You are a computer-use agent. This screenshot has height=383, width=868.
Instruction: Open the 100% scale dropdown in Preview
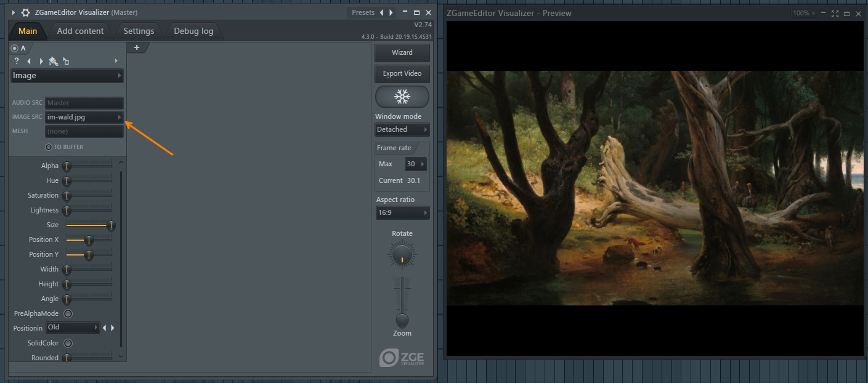804,13
